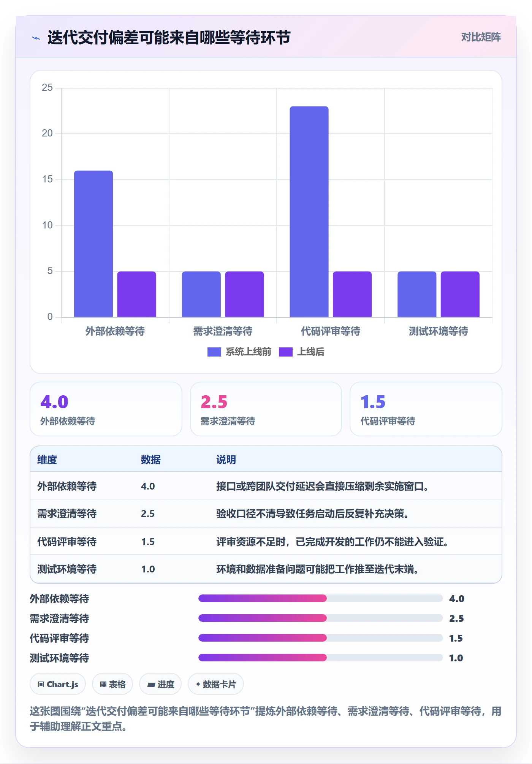Select the 测试环境等待 table row name
The height and width of the screenshot is (764, 532).
[x=67, y=569]
